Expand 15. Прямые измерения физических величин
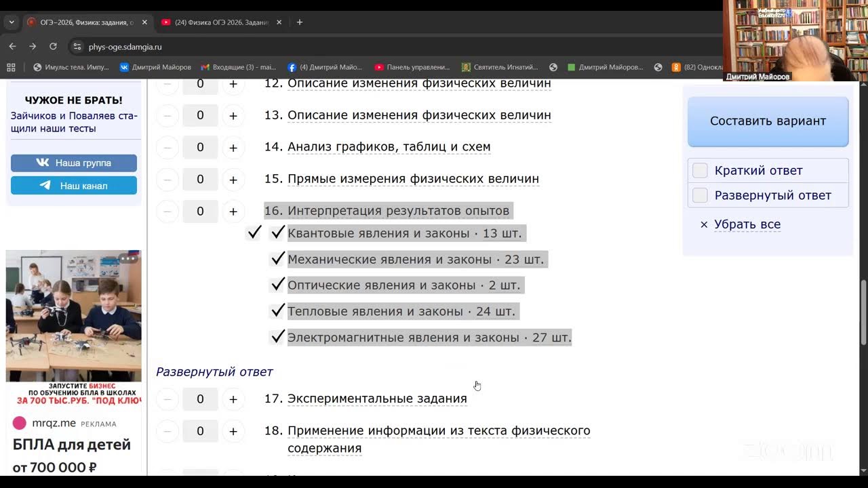The width and height of the screenshot is (868, 488). [413, 179]
